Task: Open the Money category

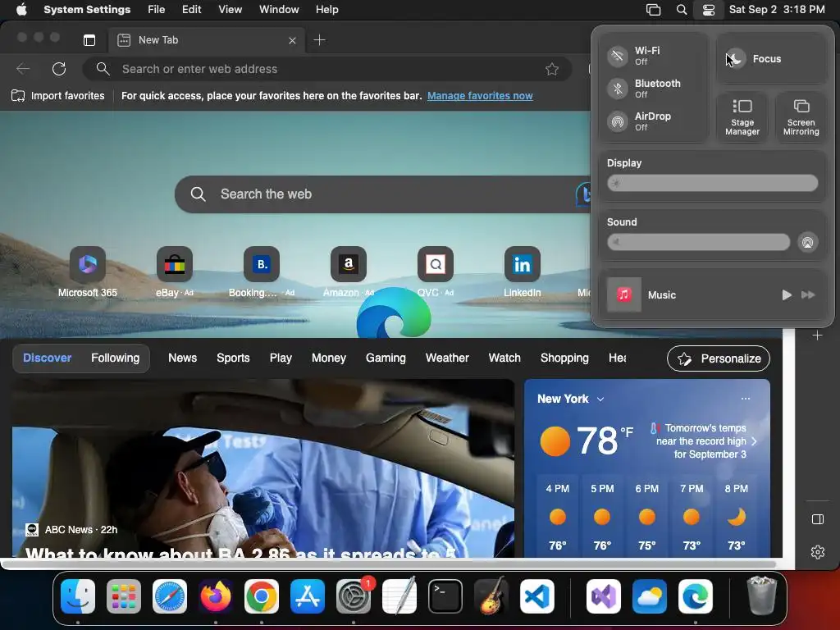Action: [329, 358]
